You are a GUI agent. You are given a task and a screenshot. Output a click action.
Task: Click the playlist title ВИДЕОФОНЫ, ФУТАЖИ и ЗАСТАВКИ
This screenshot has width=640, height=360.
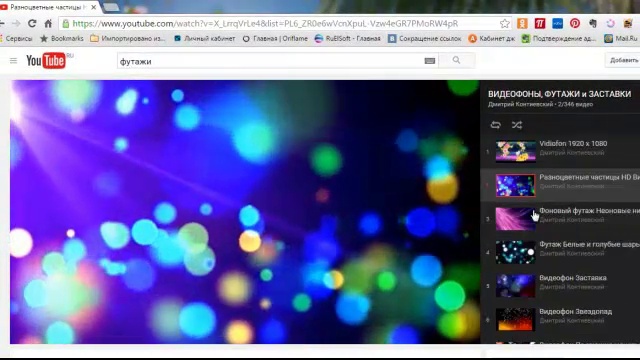[x=560, y=94]
